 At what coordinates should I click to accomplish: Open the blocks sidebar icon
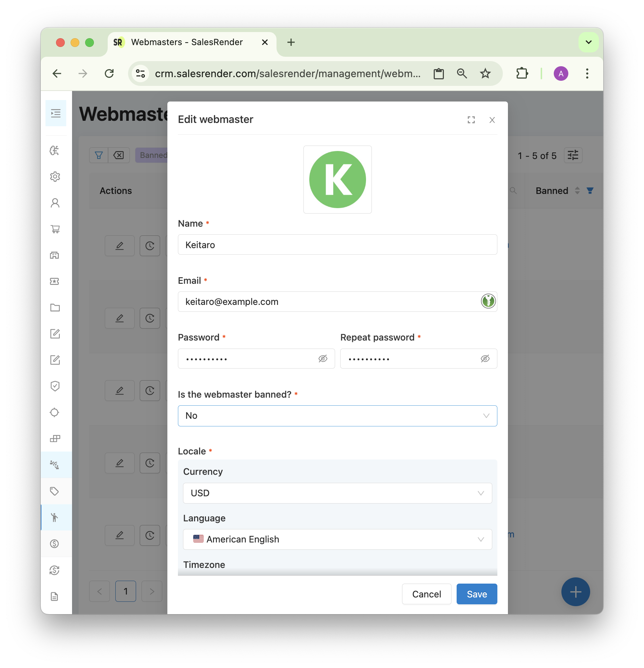55,438
